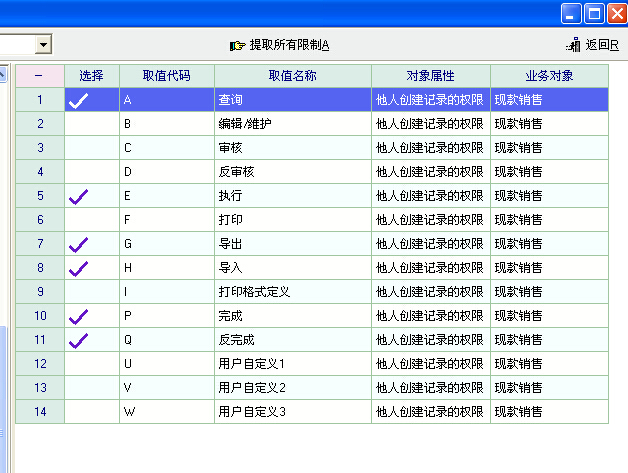Click the 业务对象 column header
Image resolution: width=628 pixels, height=473 pixels.
[x=548, y=76]
